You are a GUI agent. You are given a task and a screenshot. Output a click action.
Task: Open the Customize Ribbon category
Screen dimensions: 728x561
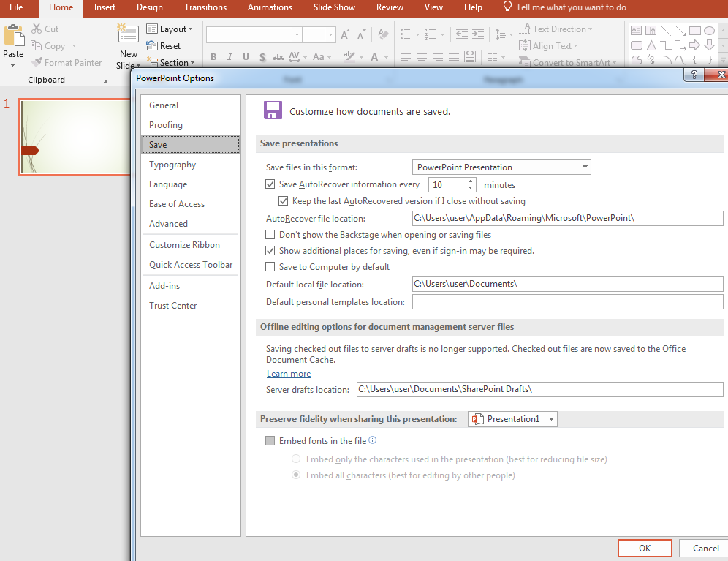tap(191, 245)
